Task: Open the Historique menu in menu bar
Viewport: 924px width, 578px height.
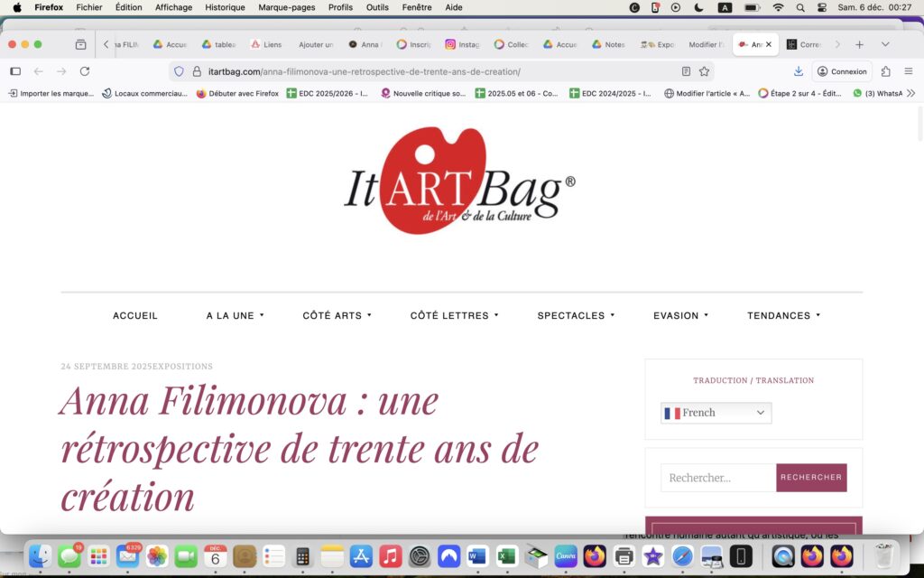Action: (x=225, y=7)
